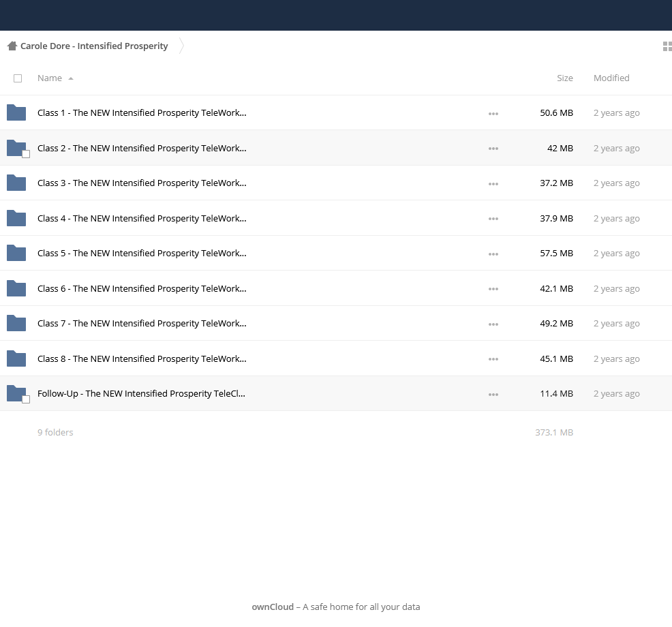Click the 57.5 MB size value
Image resolution: width=672 pixels, height=627 pixels.
pos(556,254)
